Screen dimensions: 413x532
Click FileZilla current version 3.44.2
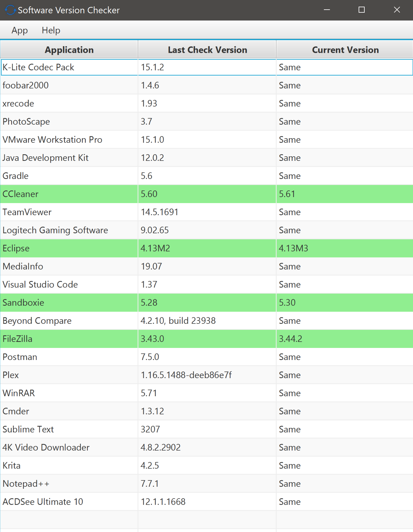(x=345, y=339)
